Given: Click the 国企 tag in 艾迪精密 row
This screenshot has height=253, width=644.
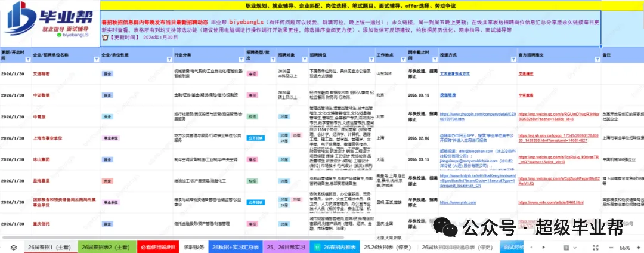Looking at the screenshot, I should click(107, 74).
